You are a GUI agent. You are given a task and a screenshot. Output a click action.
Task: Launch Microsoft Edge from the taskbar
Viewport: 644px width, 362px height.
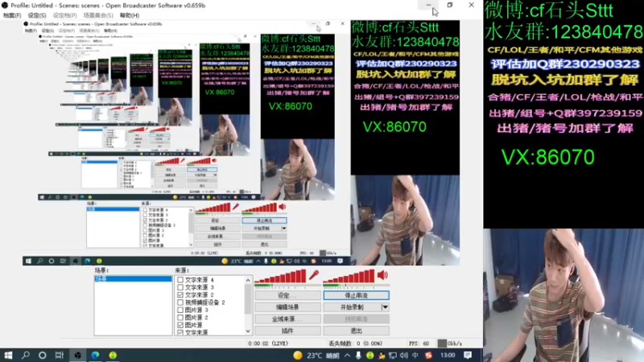(95, 356)
